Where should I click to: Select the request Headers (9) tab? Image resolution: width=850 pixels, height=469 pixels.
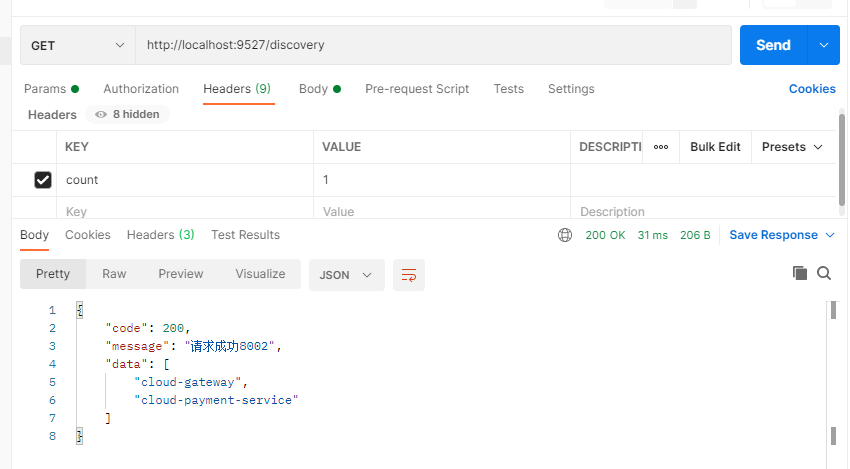(237, 89)
